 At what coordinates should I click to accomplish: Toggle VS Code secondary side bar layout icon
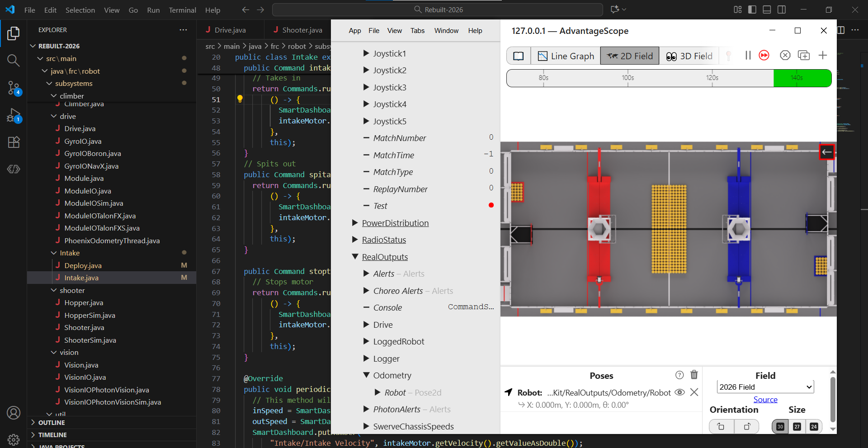coord(781,9)
